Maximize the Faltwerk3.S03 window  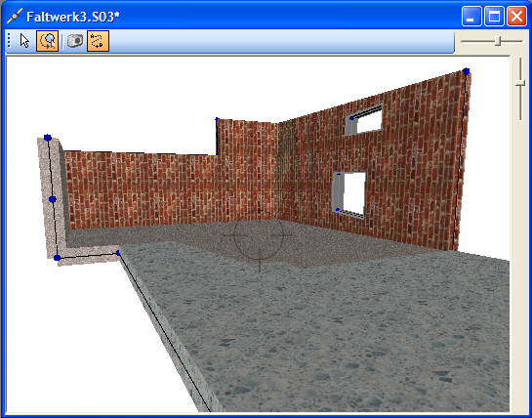pos(494,16)
